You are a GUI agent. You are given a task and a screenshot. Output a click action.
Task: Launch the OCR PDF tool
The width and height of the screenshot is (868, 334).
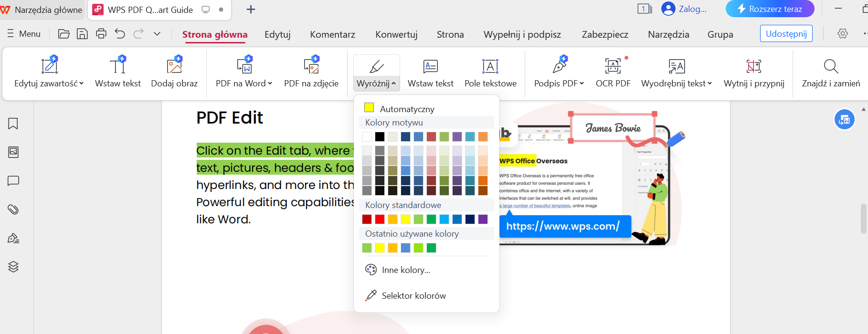613,72
